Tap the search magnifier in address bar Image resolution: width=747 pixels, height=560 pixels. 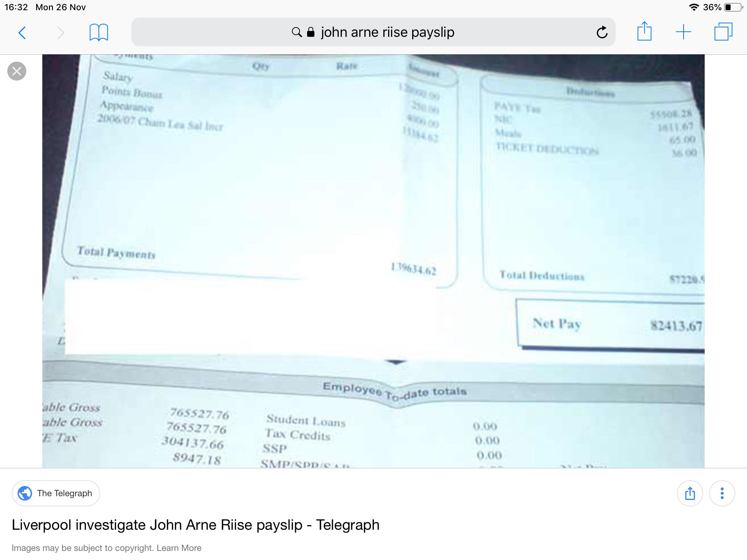(x=297, y=32)
